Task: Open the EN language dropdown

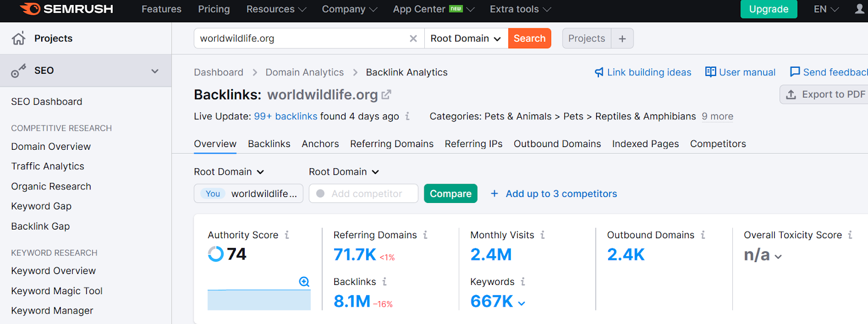Action: [826, 9]
